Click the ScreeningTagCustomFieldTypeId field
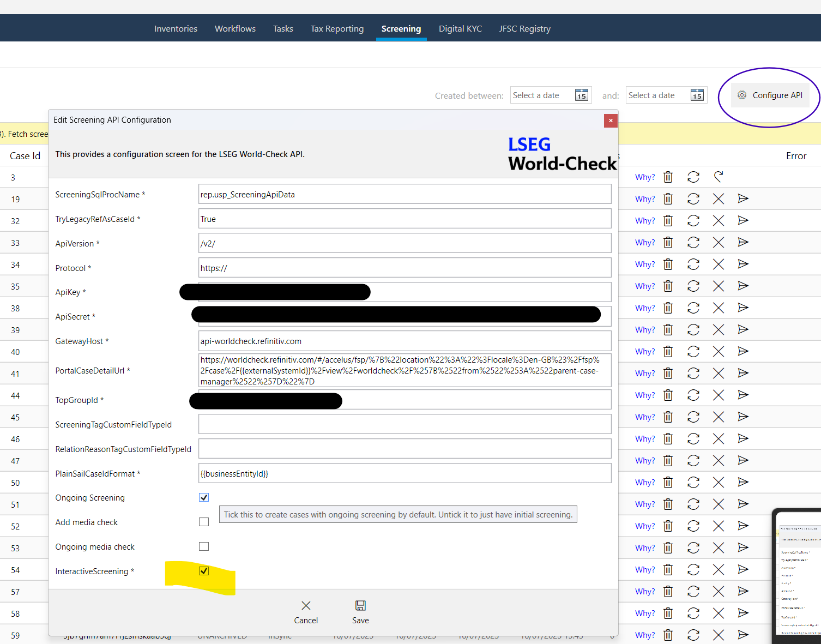The width and height of the screenshot is (821, 644). [405, 425]
